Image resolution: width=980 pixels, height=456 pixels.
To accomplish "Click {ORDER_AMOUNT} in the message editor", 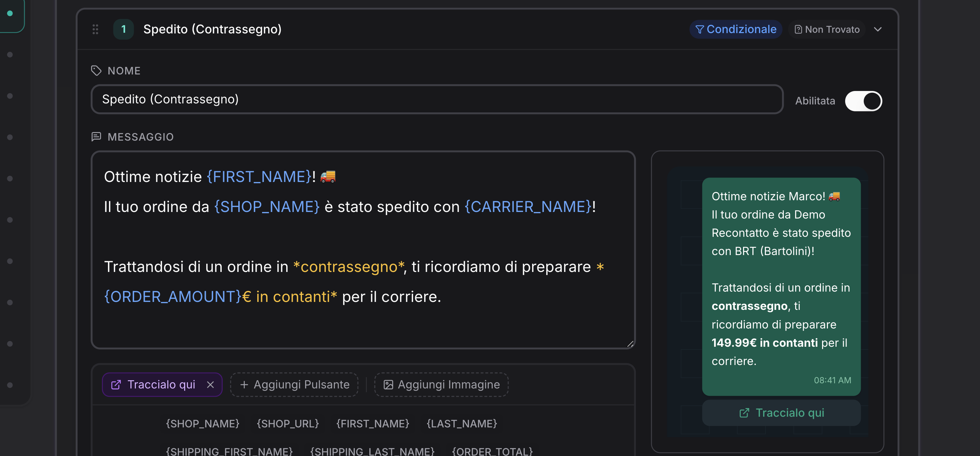I will click(173, 297).
